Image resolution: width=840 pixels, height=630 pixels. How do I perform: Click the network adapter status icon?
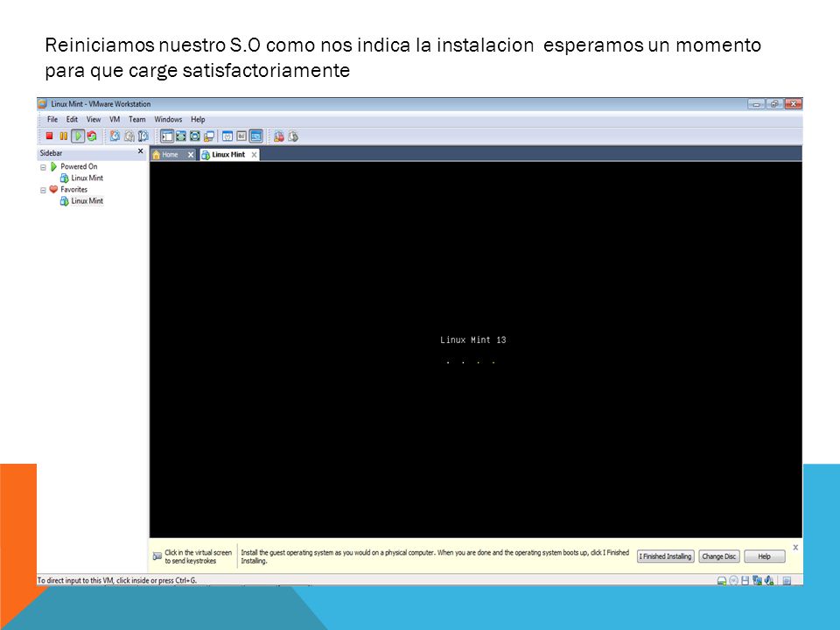point(757,581)
